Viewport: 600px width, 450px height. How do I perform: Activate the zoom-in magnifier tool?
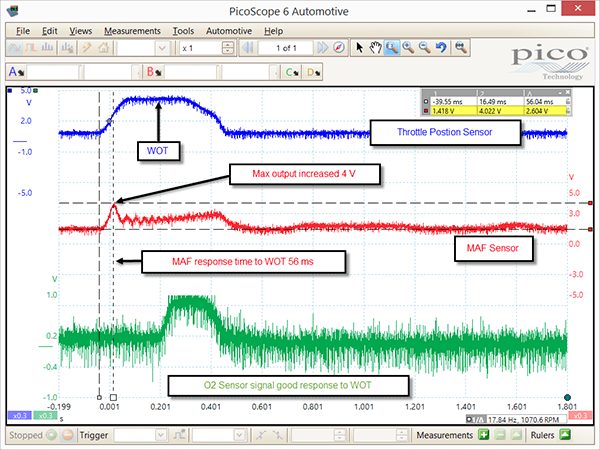click(x=408, y=48)
